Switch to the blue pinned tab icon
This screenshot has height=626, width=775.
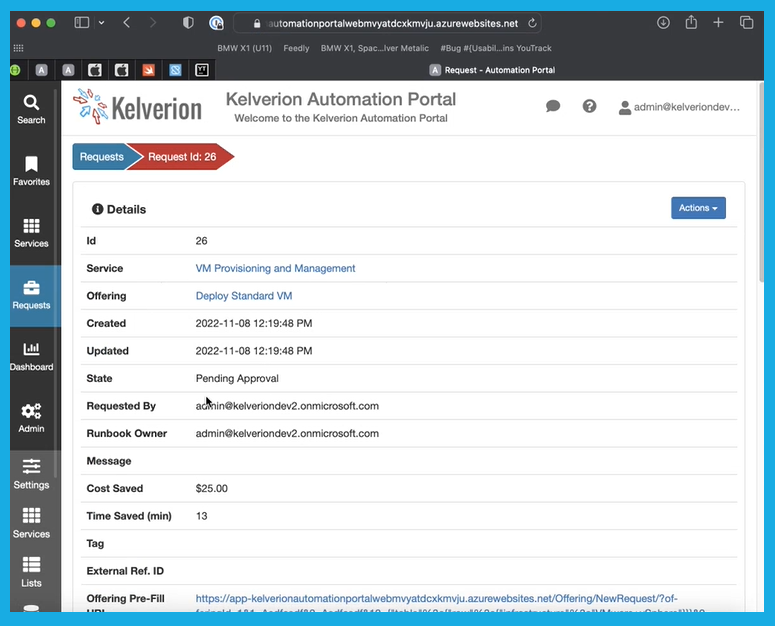[175, 70]
